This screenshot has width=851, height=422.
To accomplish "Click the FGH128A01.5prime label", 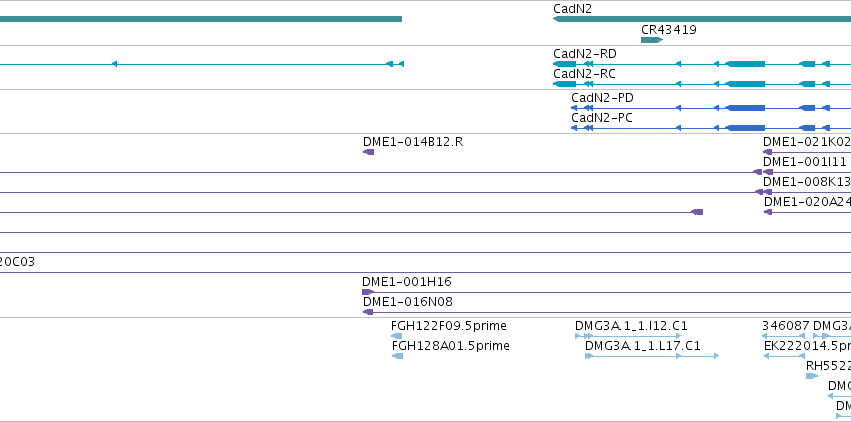I will tap(450, 346).
